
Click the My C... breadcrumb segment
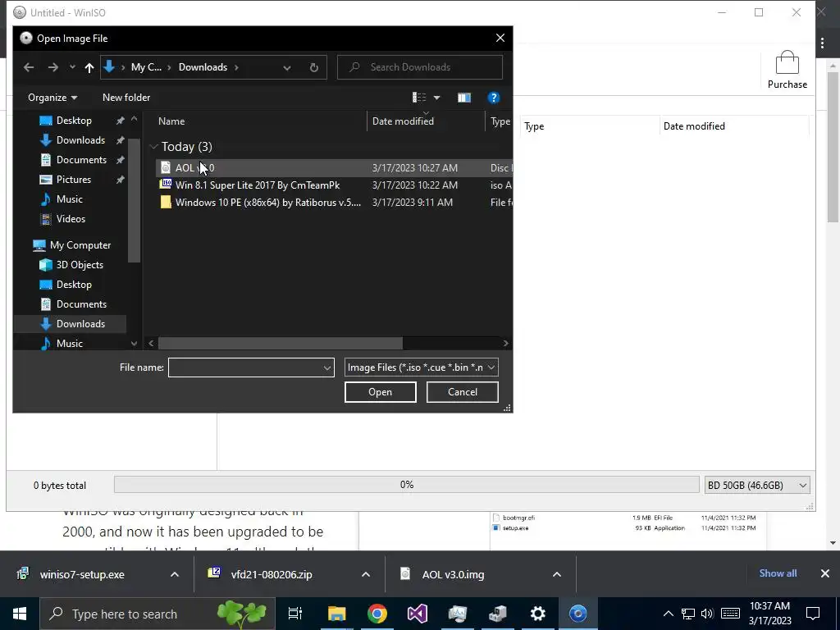click(146, 67)
